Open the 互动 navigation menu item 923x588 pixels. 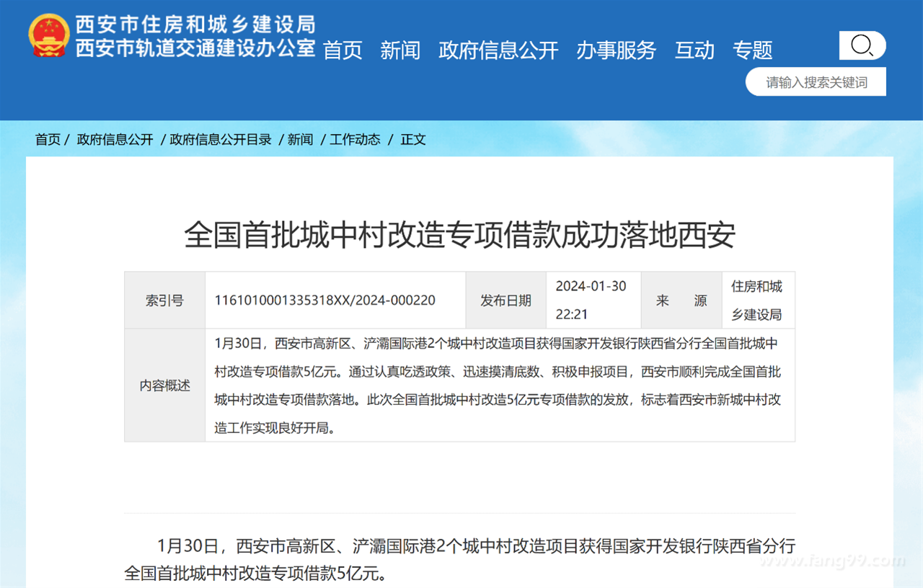694,50
